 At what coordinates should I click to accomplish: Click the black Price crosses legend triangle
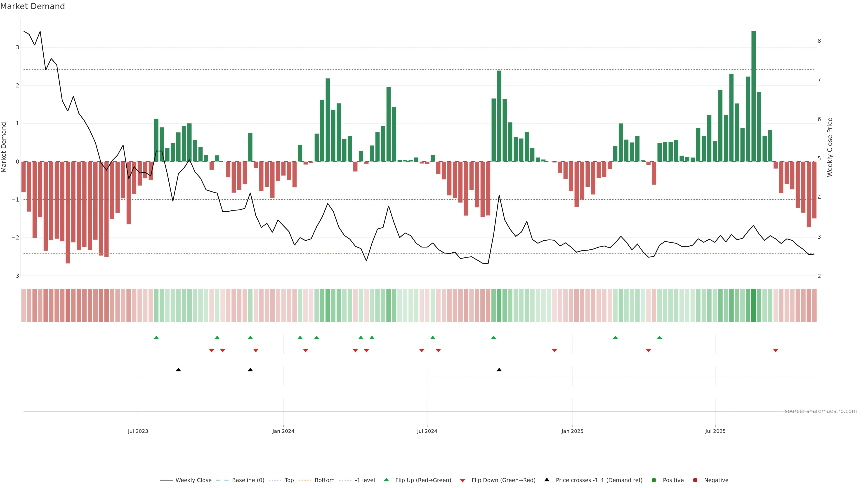coord(547,480)
